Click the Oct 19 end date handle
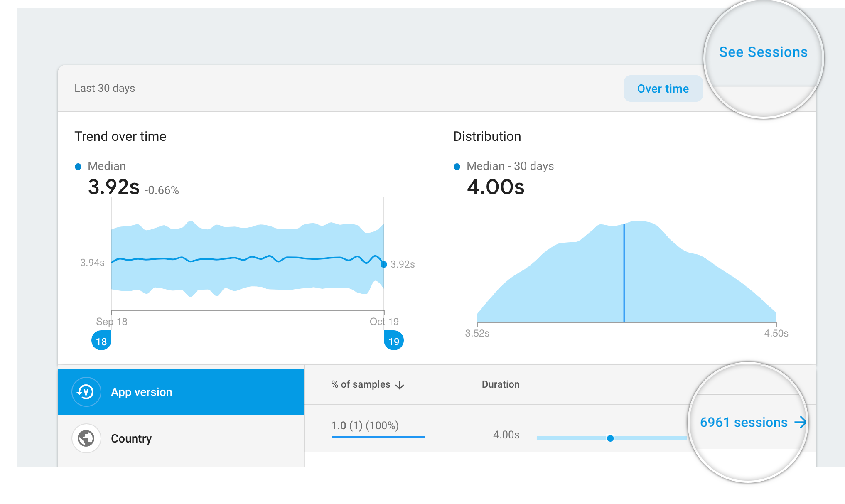 coord(393,341)
